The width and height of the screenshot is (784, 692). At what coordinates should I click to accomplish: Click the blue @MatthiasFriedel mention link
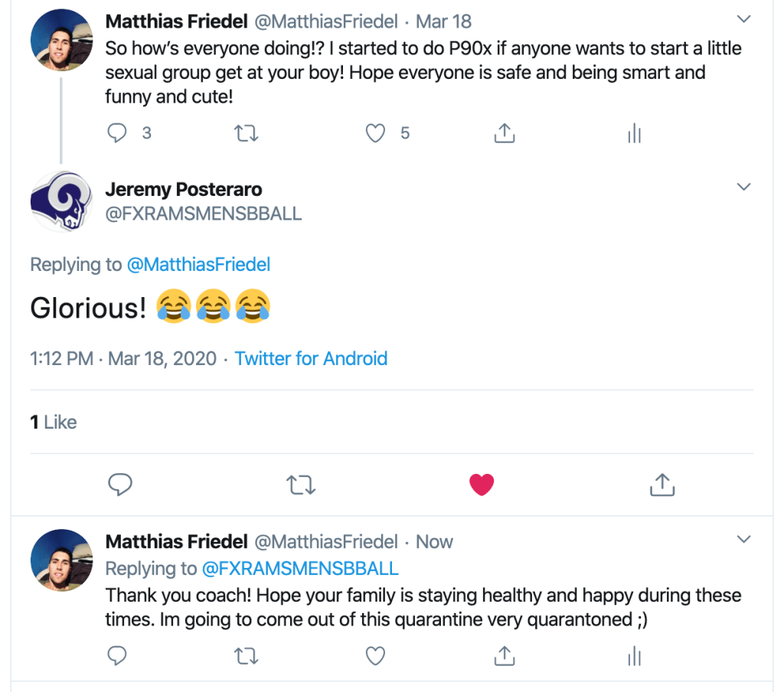(198, 265)
